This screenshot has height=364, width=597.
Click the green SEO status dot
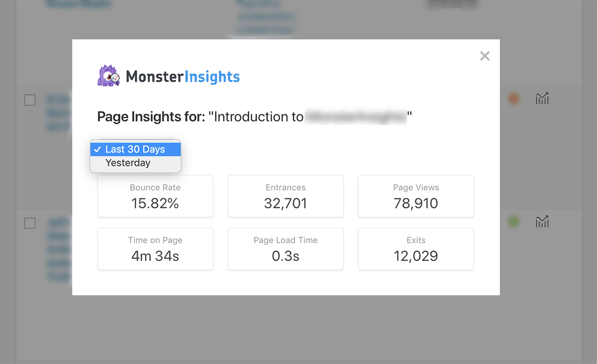click(513, 221)
